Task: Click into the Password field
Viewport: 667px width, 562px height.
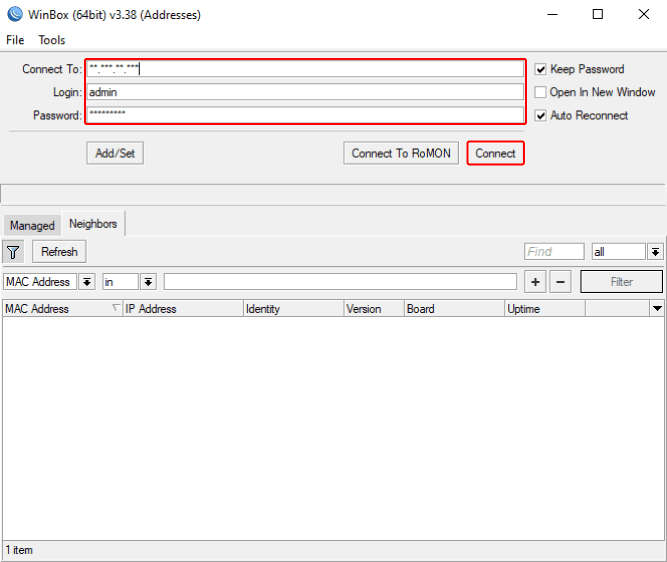Action: pos(305,115)
